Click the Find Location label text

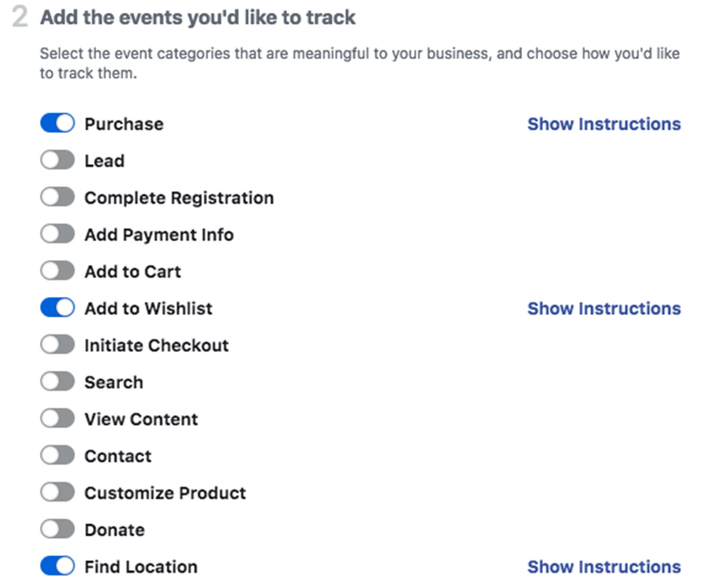pos(140,567)
